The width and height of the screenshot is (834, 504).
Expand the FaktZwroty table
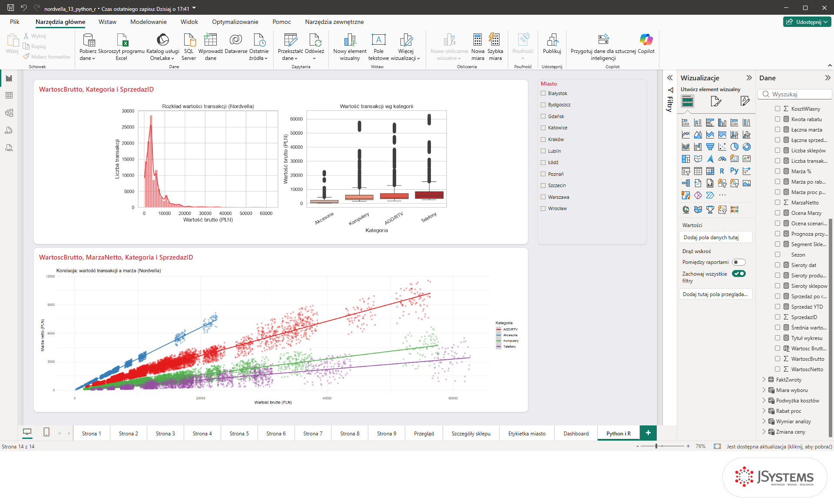[764, 380]
